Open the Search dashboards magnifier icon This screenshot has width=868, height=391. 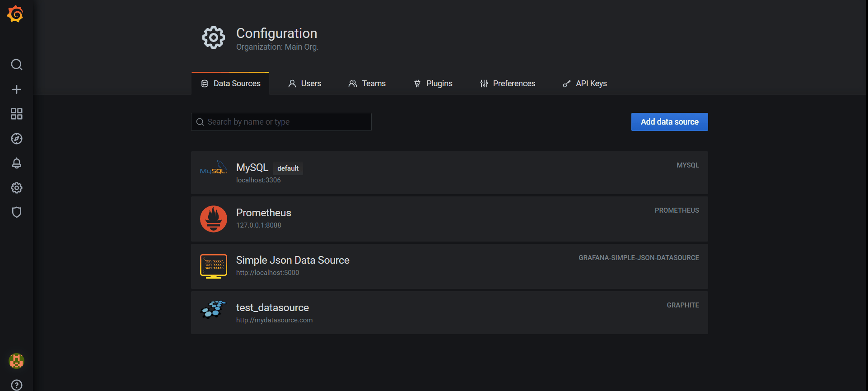pyautogui.click(x=17, y=65)
